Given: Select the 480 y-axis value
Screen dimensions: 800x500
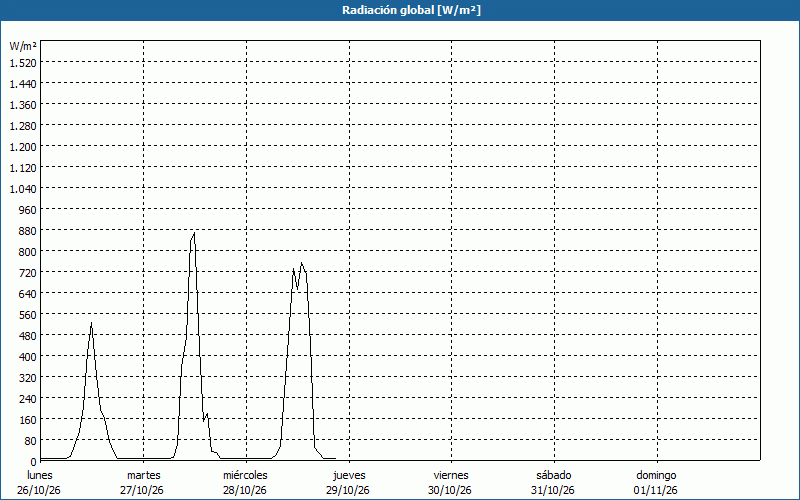Looking at the screenshot, I should click(x=28, y=336).
